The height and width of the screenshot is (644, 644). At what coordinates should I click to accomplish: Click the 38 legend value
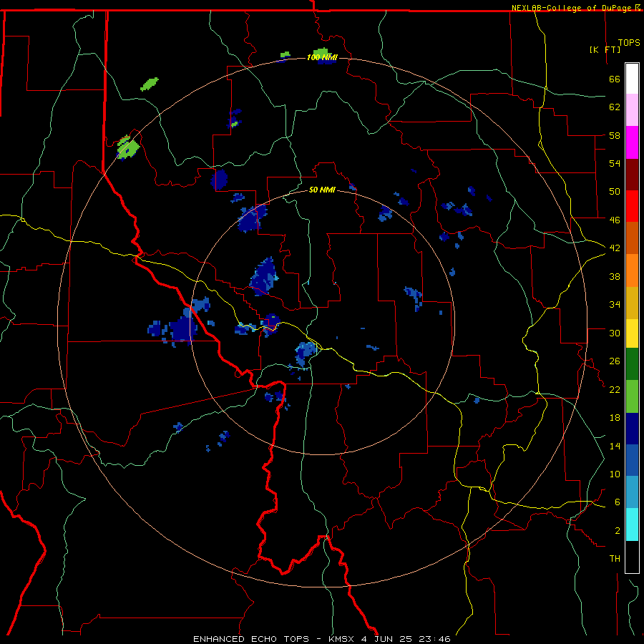pos(615,276)
